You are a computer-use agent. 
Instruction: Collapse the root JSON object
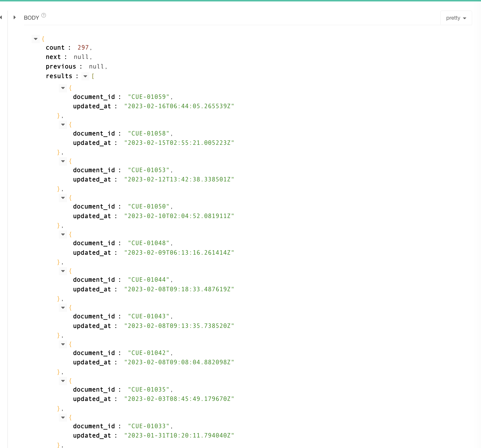coord(35,39)
